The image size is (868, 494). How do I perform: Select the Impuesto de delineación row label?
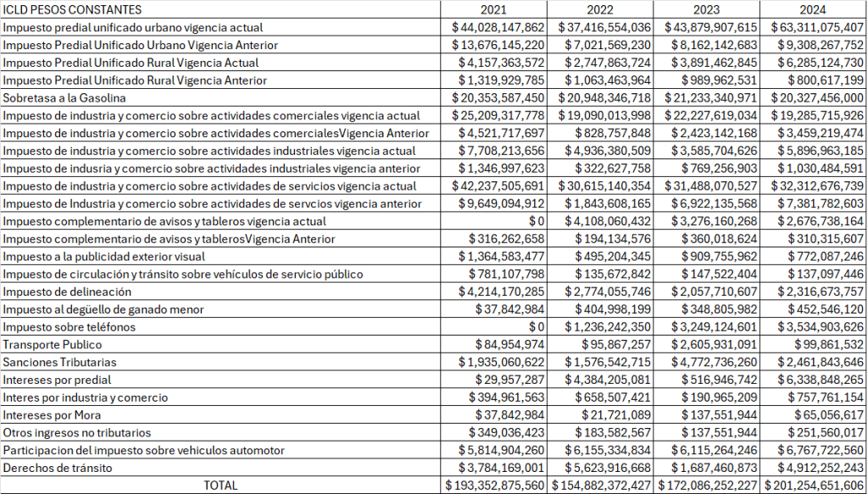coord(67,291)
